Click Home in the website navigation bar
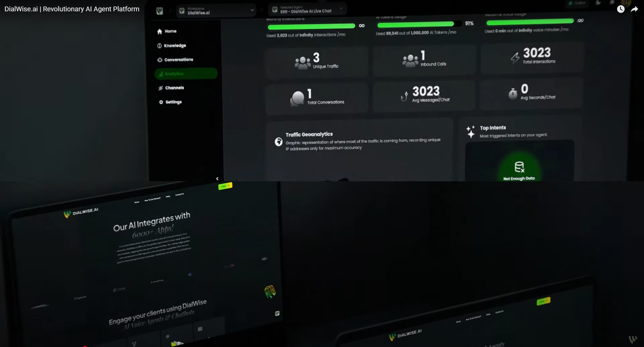 [137, 202]
